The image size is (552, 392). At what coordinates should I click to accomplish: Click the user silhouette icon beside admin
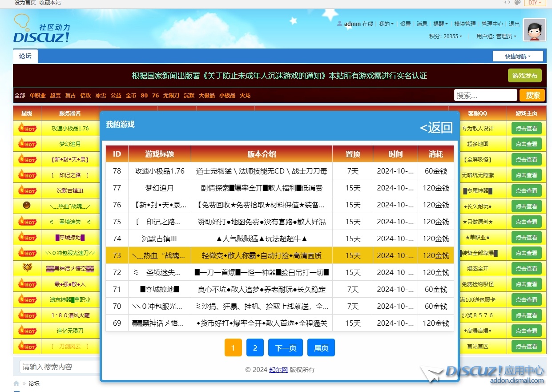(x=340, y=24)
